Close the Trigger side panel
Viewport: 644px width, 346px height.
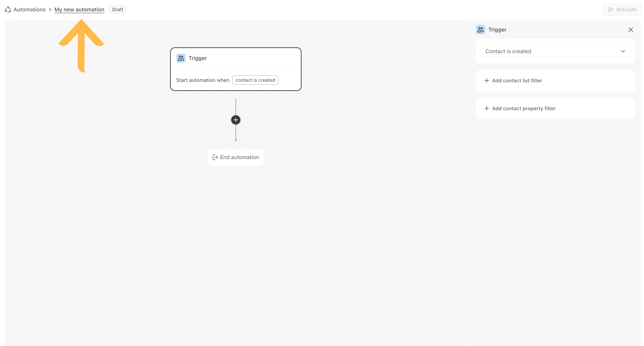[630, 30]
